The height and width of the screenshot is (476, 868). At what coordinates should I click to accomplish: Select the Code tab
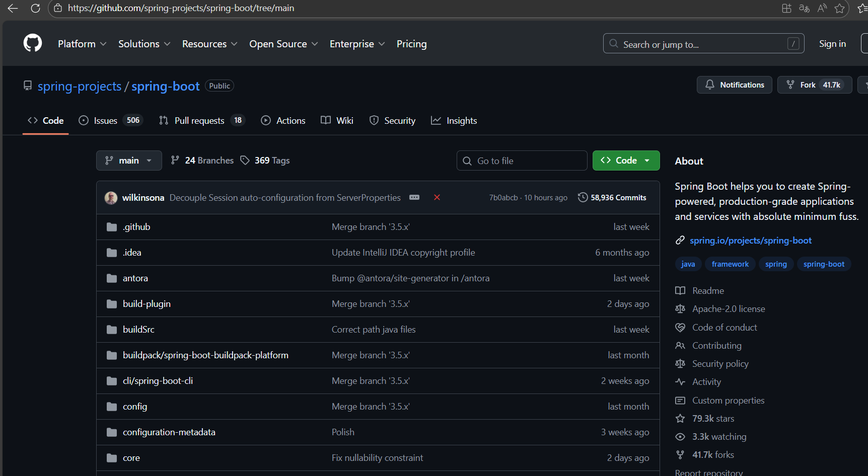[45, 120]
